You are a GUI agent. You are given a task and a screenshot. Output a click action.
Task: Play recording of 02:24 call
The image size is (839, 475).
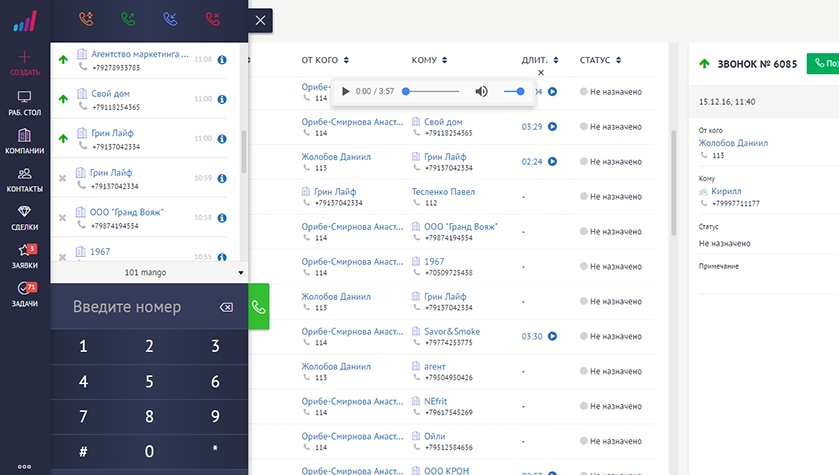(552, 162)
